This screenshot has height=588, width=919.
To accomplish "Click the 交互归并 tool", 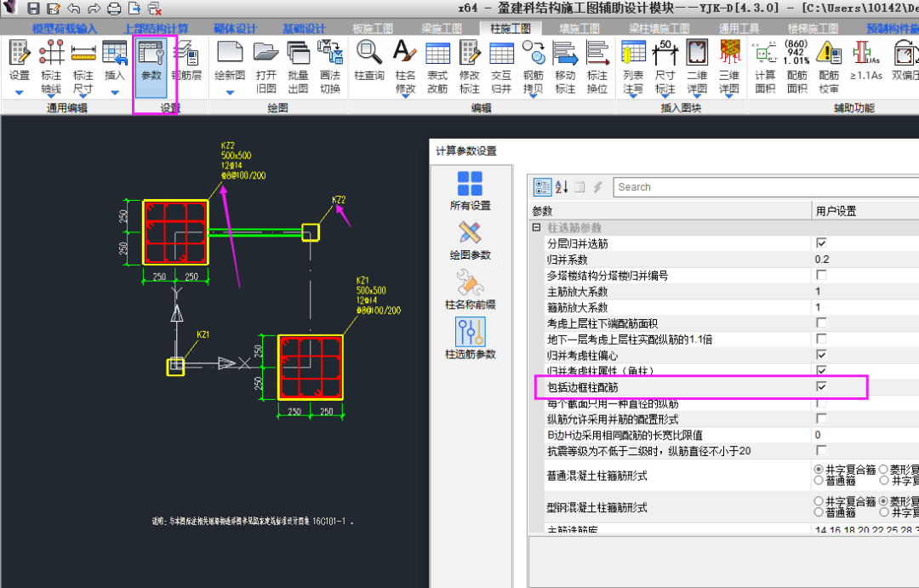I will (501, 67).
